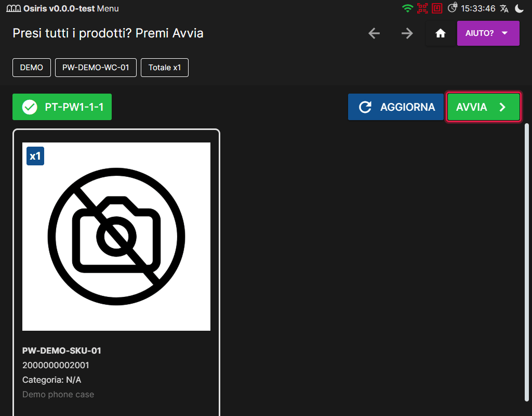The width and height of the screenshot is (532, 416).
Task: Click the red NFC status icon
Action: pyautogui.click(x=437, y=8)
